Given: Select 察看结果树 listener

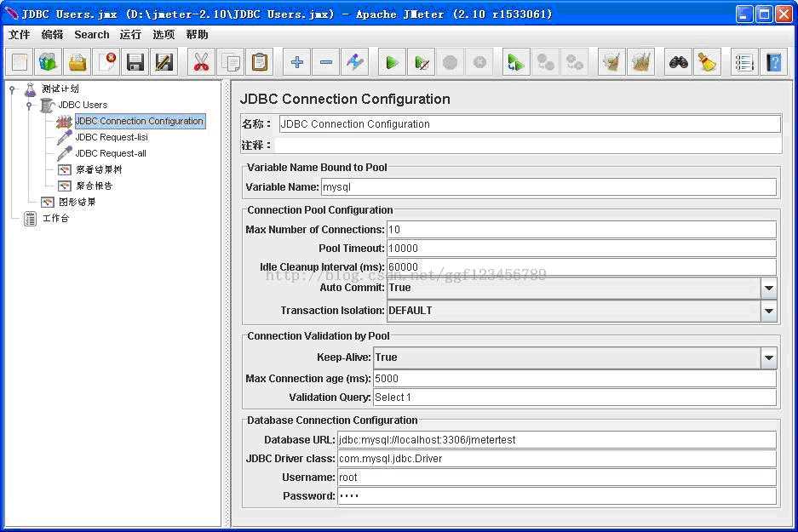Looking at the screenshot, I should coord(99,170).
